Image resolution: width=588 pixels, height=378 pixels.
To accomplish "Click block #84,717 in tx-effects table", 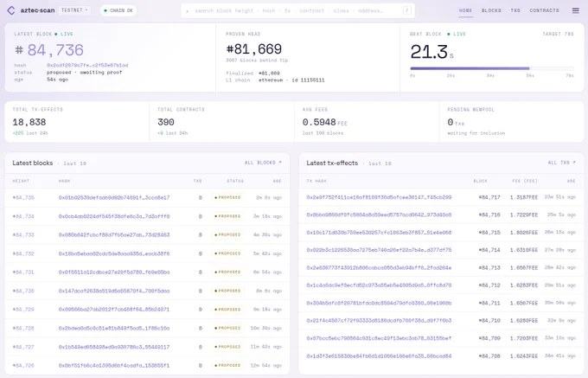I will 489,197.
